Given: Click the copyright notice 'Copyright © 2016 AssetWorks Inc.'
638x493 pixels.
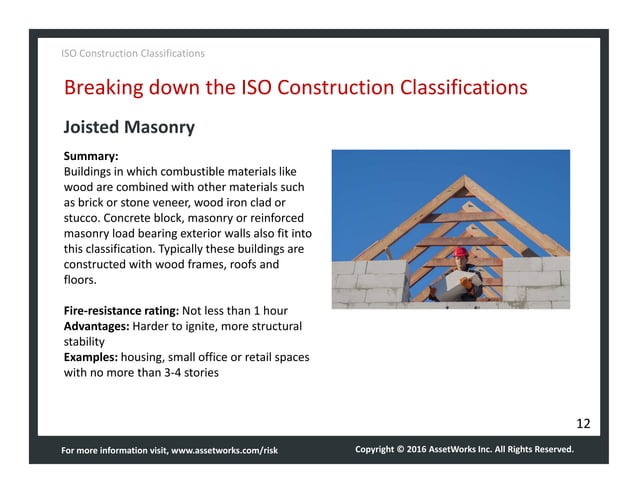Looking at the screenshot, I should (423, 449).
